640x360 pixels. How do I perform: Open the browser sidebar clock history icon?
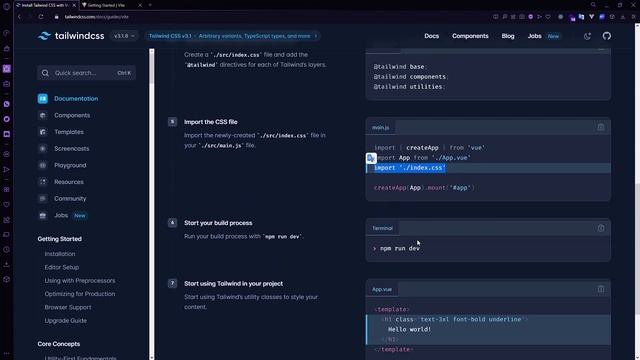point(7,249)
